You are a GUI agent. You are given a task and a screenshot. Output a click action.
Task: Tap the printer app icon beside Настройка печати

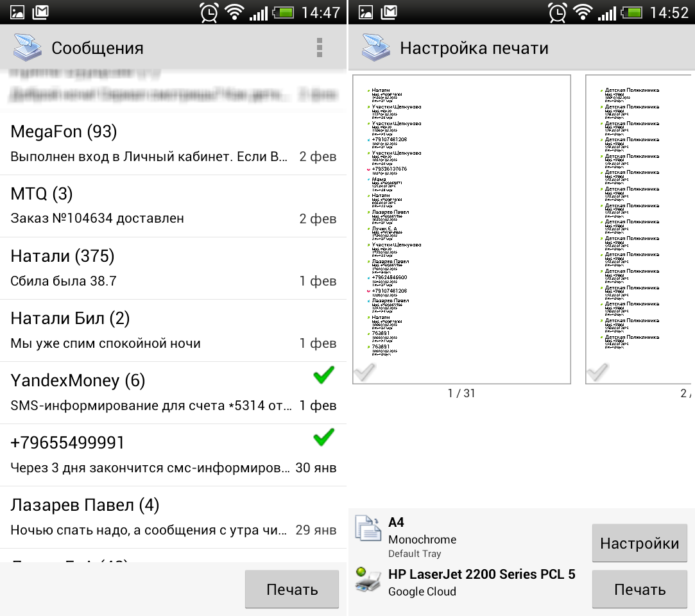coord(377,48)
